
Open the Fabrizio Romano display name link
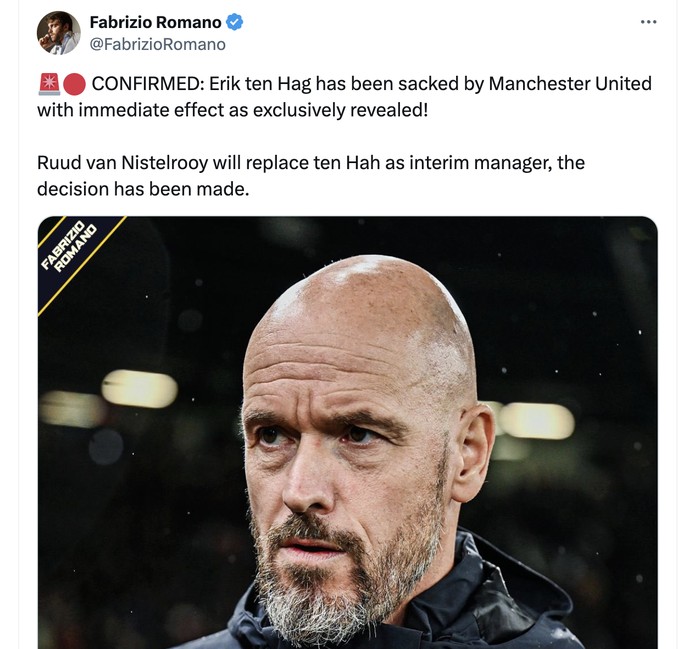[155, 22]
